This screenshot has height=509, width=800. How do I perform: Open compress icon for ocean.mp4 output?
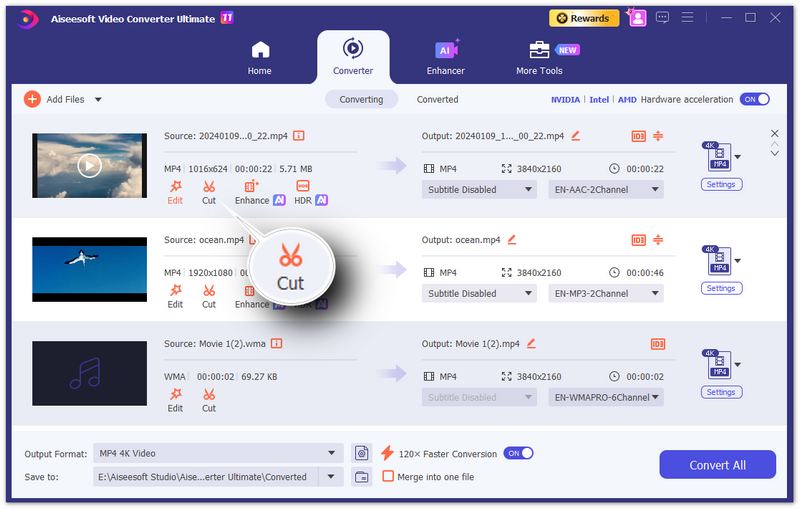pos(658,239)
